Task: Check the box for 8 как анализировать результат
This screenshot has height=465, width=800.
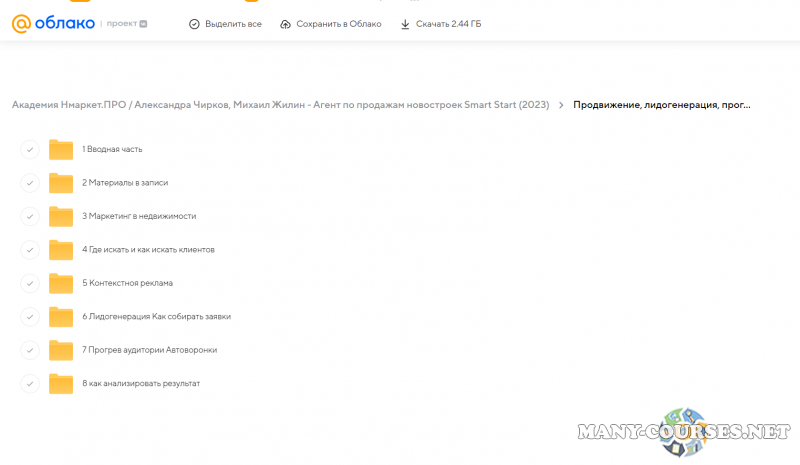Action: (30, 384)
